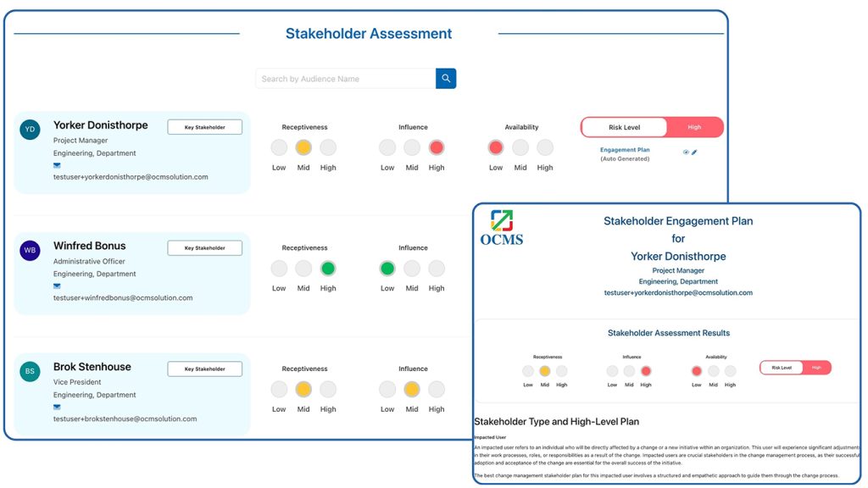Click the email envelope icon under Winfred Bonus
The image size is (868, 488).
click(57, 286)
